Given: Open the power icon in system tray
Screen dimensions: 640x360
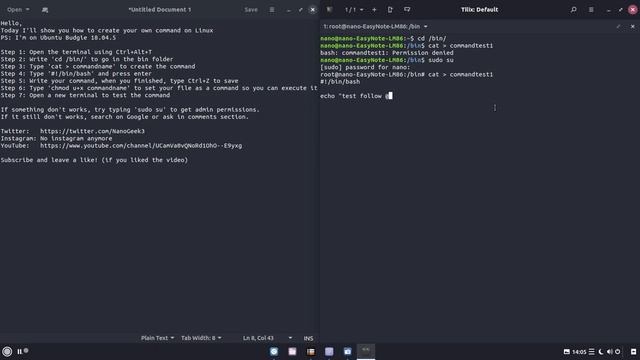Looking at the screenshot, I should 618,351.
